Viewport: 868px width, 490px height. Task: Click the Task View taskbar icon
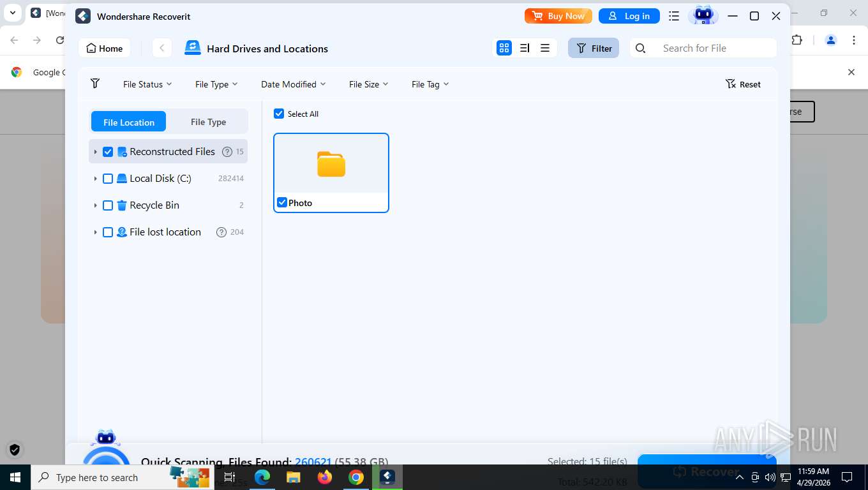[x=230, y=477]
